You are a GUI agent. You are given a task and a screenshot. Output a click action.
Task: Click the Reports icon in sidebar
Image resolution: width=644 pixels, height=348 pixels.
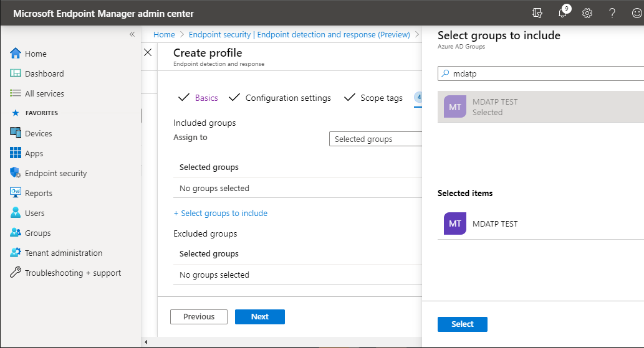pos(16,192)
